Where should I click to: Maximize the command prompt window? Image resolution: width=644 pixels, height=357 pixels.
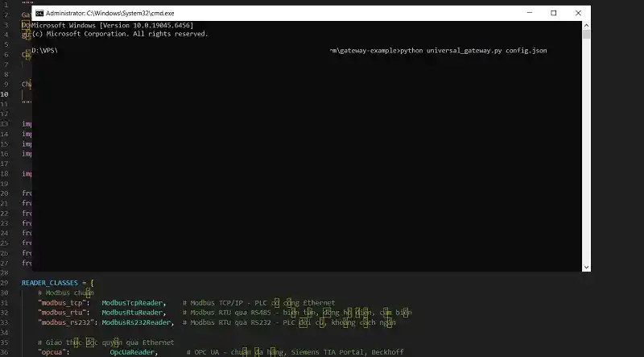click(x=553, y=13)
